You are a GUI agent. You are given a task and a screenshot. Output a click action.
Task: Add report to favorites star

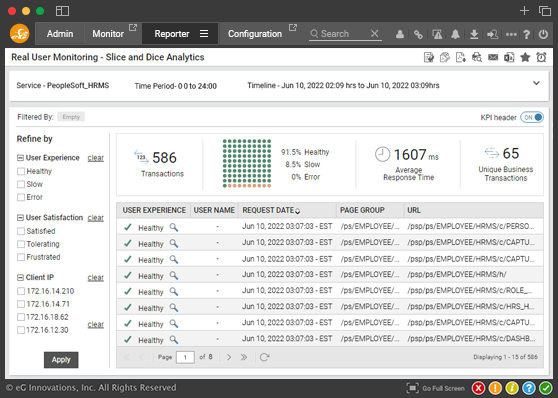click(525, 57)
